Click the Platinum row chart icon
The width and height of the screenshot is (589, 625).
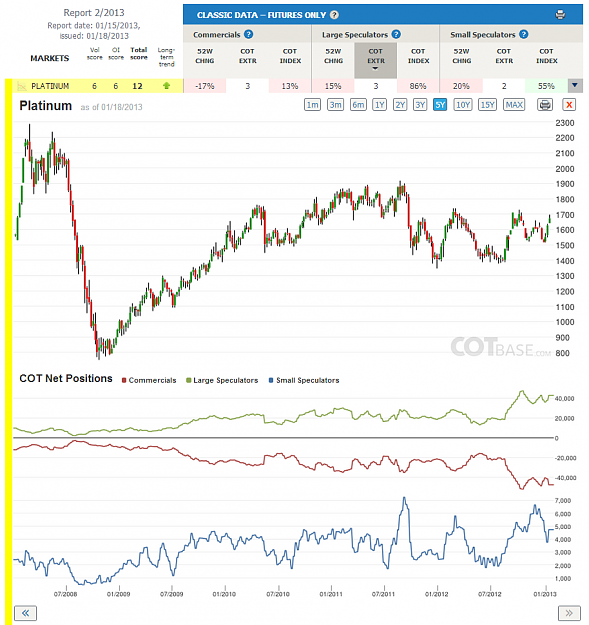(x=22, y=86)
